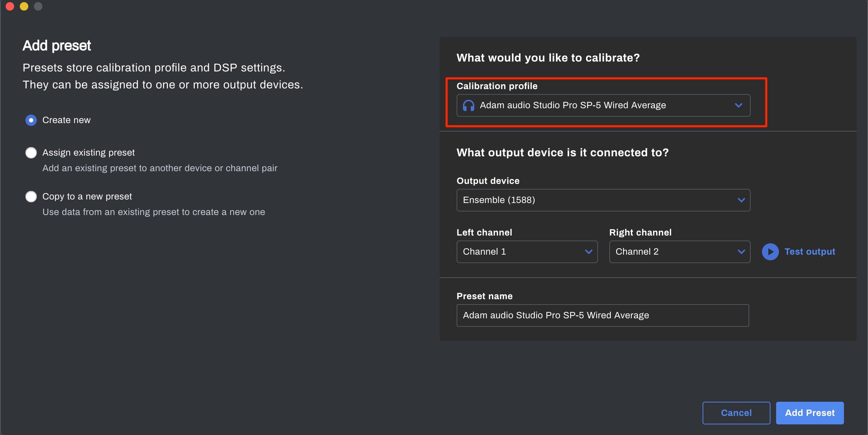Open the Channel 2 right channel dropdown

tap(680, 252)
